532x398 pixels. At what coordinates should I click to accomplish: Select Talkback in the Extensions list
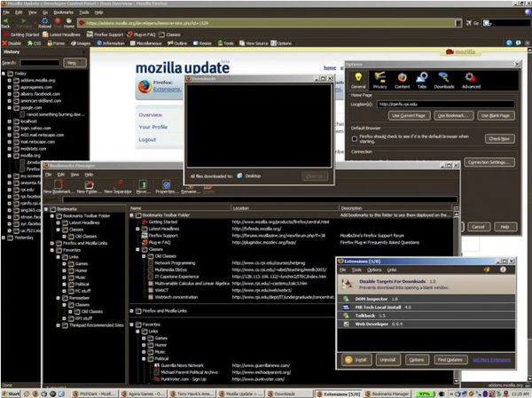[x=426, y=316]
